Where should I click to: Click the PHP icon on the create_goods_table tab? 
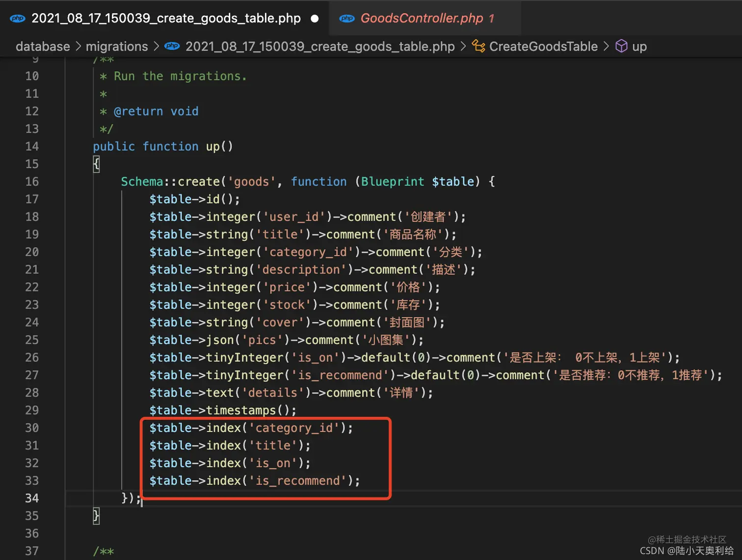coord(18,18)
